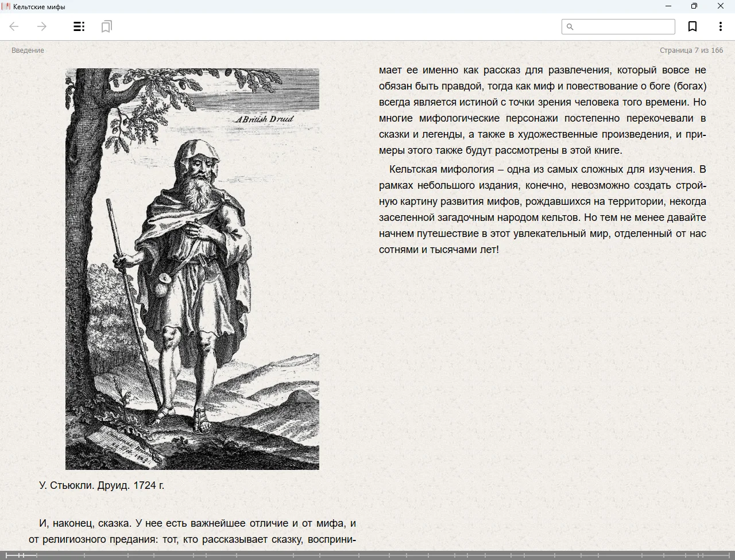The width and height of the screenshot is (735, 560).
Task: Click the 'Страница 7 из 166' page indicator
Action: click(691, 50)
